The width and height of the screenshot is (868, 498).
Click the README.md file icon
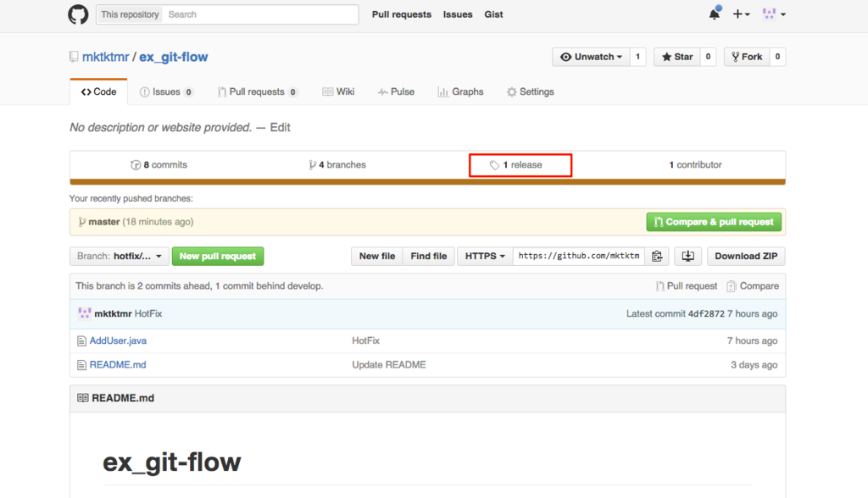tap(81, 365)
